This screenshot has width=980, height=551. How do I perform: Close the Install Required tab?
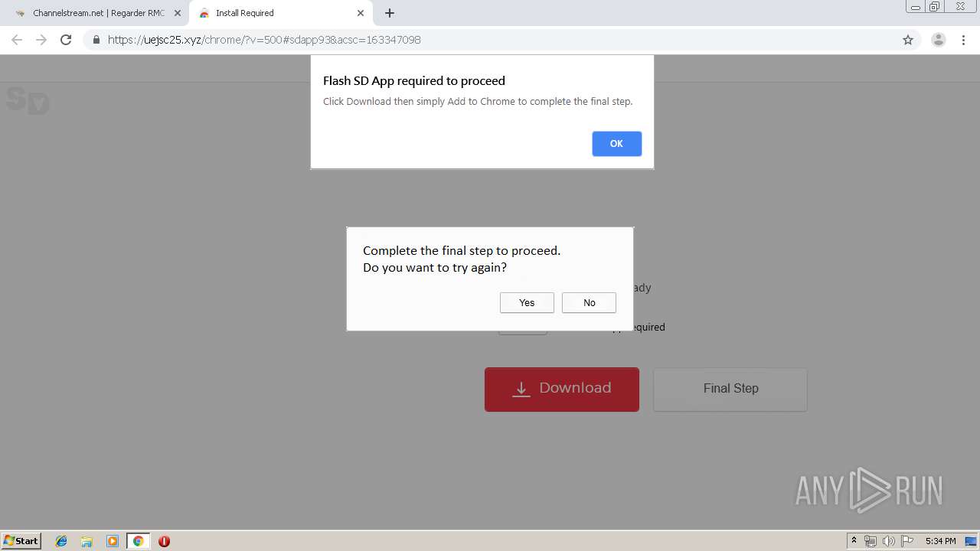click(x=361, y=13)
